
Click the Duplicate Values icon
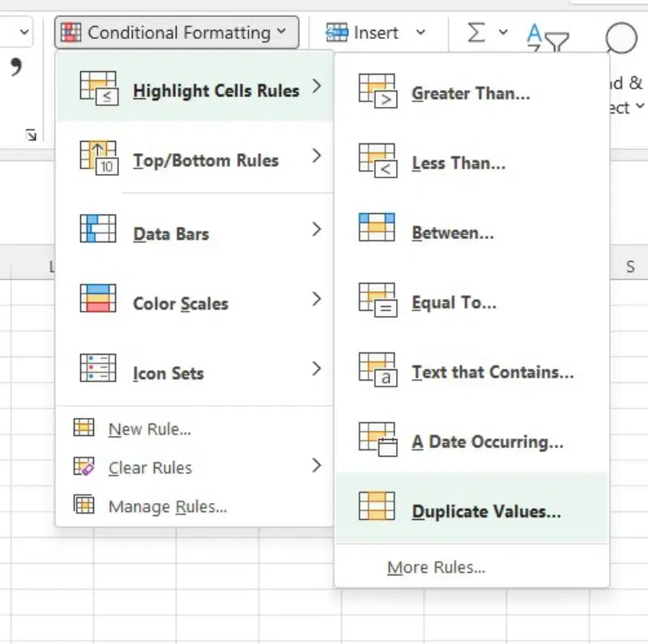tap(377, 508)
